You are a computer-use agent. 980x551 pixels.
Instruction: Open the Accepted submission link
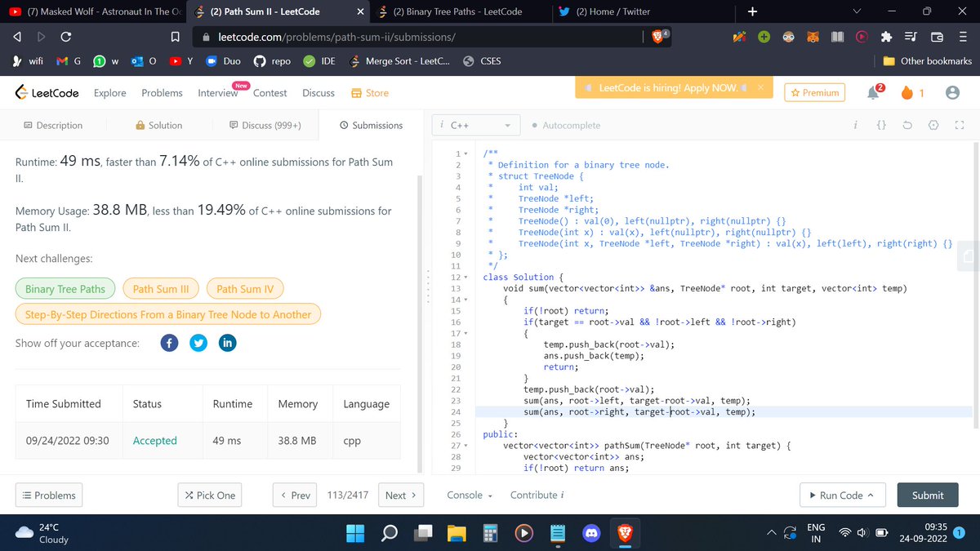point(155,441)
